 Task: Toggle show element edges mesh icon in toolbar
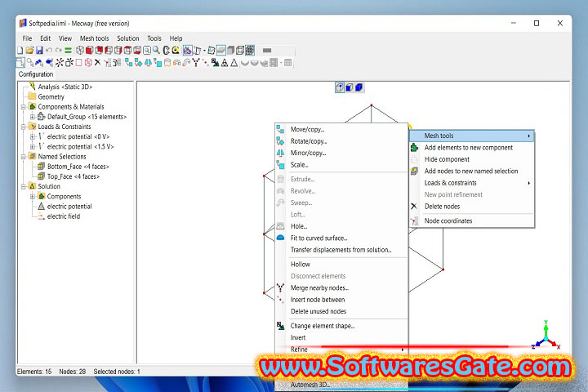(x=250, y=51)
